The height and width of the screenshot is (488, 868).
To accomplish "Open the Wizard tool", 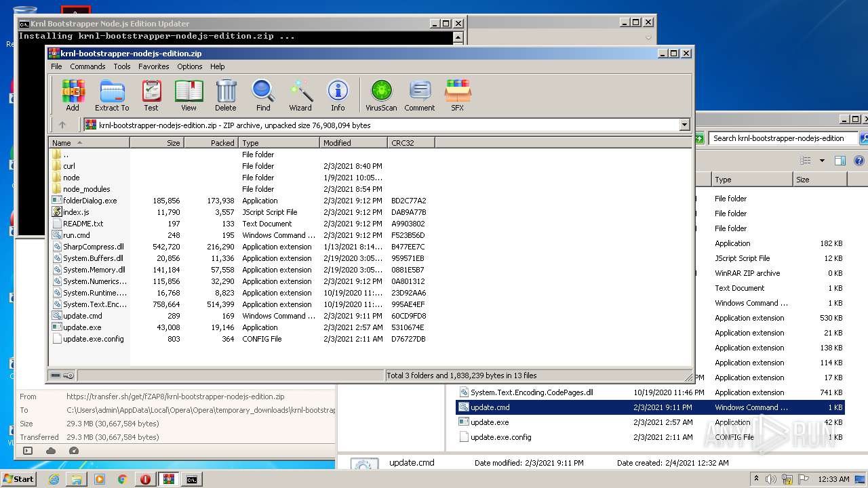I will click(300, 96).
